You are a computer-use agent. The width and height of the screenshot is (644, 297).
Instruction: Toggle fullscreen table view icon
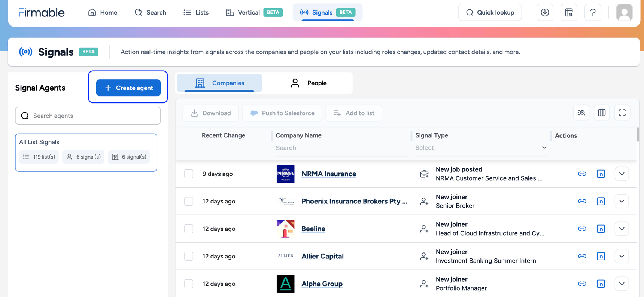622,113
